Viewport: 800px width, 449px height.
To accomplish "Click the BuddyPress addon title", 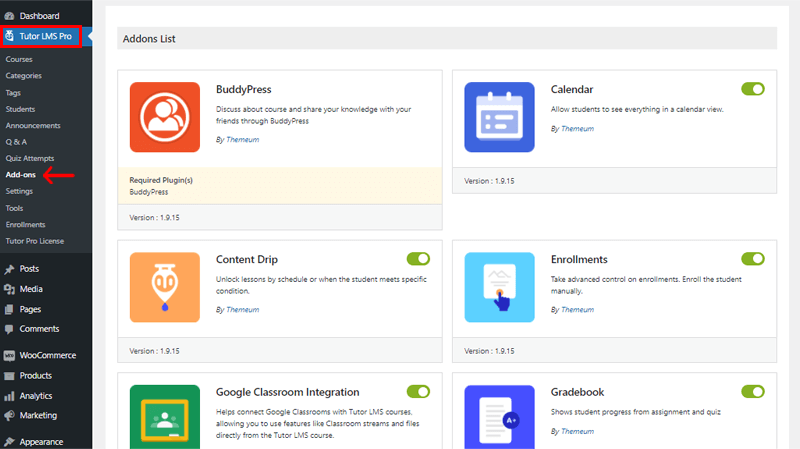I will 243,89.
